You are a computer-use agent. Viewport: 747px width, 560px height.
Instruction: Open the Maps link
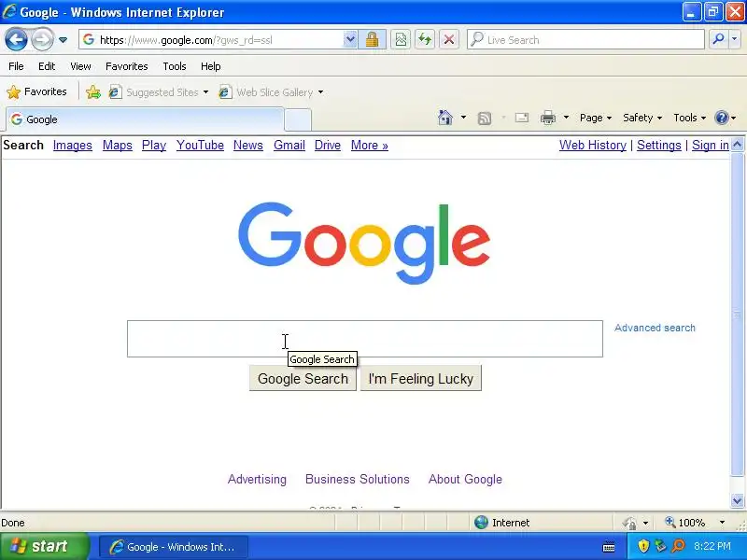click(x=118, y=146)
